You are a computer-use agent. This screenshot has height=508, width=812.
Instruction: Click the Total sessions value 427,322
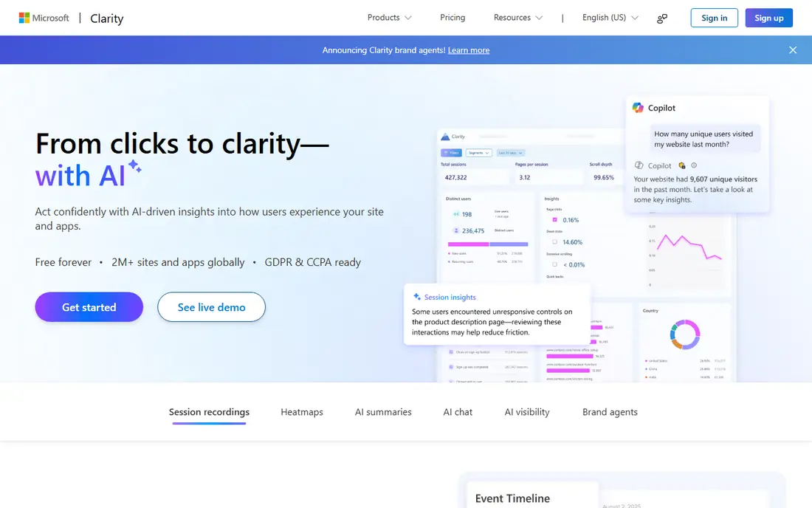(455, 177)
